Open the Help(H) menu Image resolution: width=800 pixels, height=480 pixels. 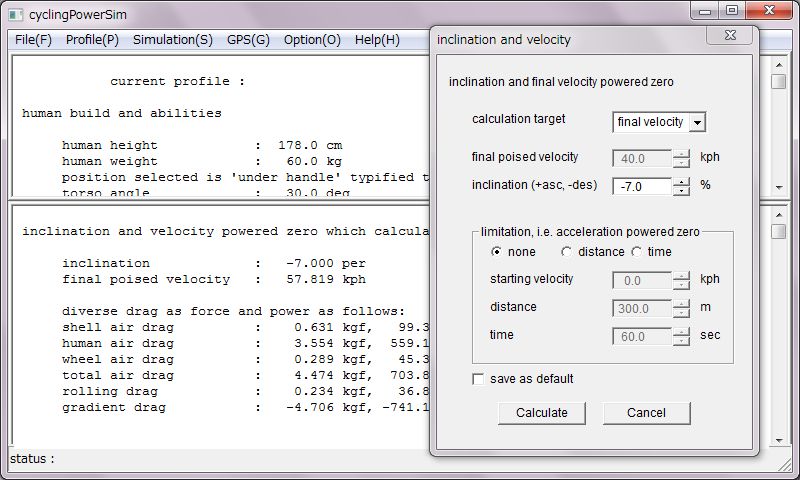click(378, 40)
